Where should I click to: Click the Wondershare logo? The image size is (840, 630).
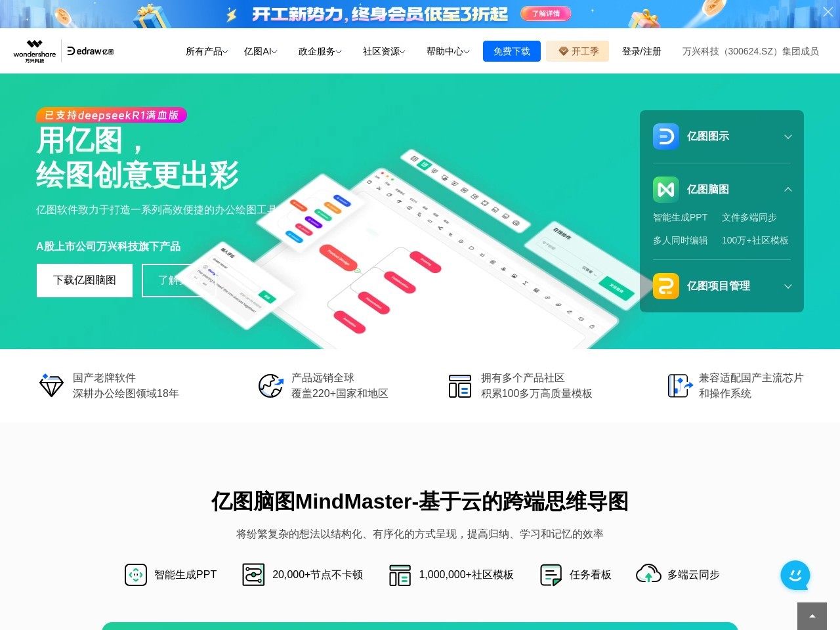coord(35,51)
